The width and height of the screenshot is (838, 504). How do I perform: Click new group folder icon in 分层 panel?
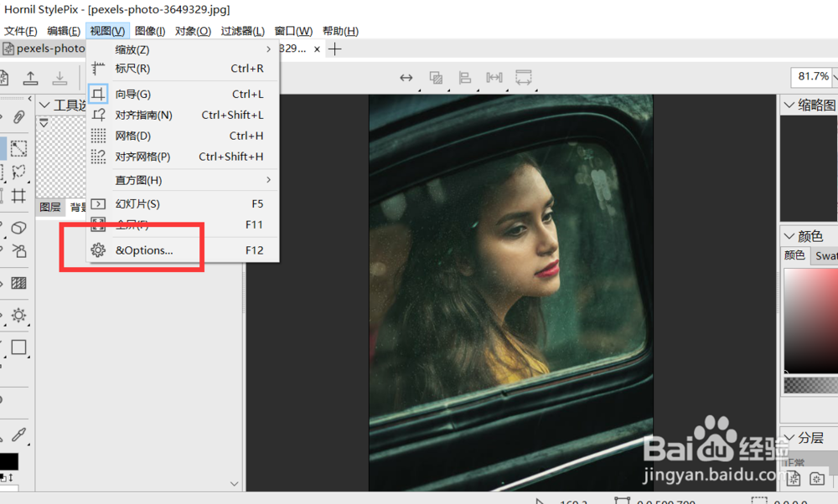tap(816, 478)
